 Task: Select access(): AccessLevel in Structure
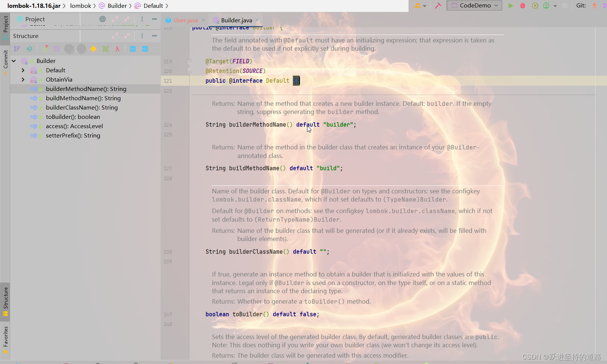point(74,126)
